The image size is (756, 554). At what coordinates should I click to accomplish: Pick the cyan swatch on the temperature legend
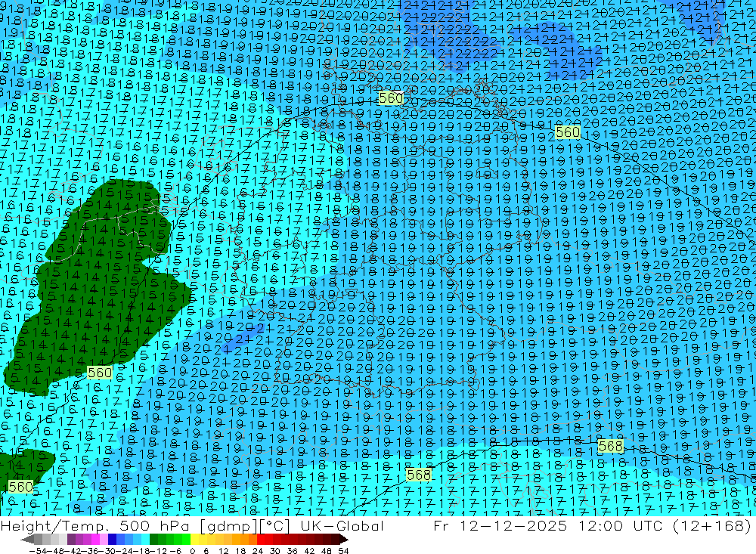click(145, 540)
